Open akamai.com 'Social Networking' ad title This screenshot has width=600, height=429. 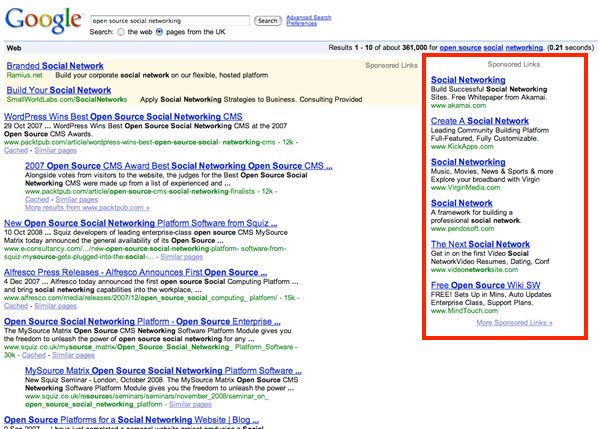point(468,80)
